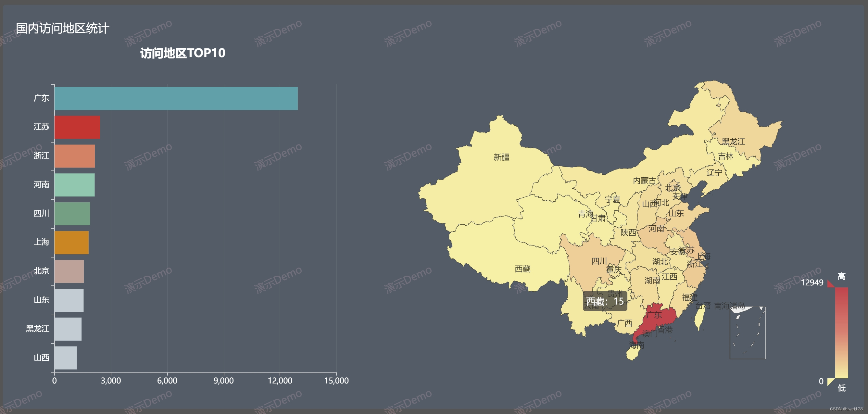The image size is (868, 414).
Task: Click the amber 上海 bar
Action: [x=71, y=243]
